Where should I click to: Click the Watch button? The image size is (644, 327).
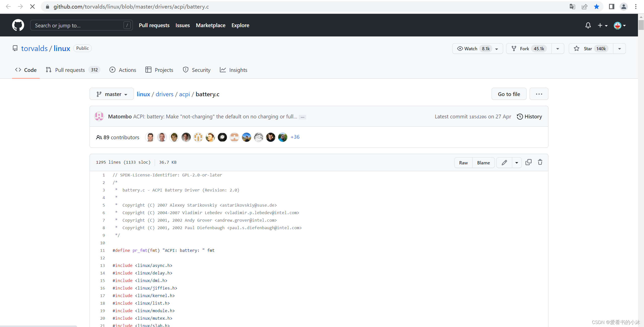(x=477, y=49)
